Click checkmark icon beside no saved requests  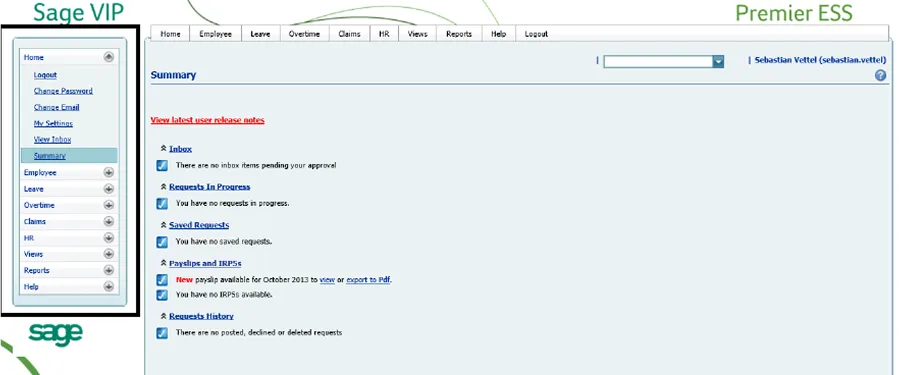coord(162,242)
